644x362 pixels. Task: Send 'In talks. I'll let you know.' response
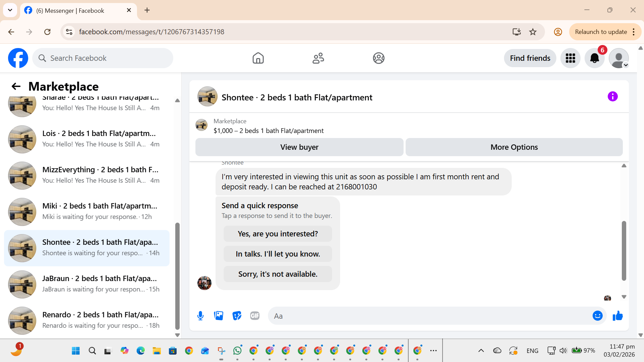tap(278, 254)
